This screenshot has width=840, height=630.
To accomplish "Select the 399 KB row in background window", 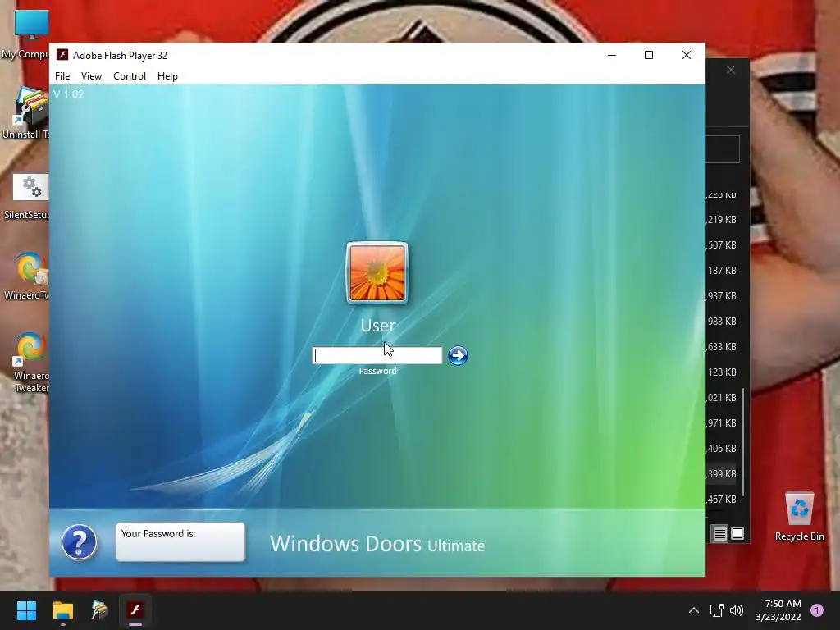I will pos(722,474).
